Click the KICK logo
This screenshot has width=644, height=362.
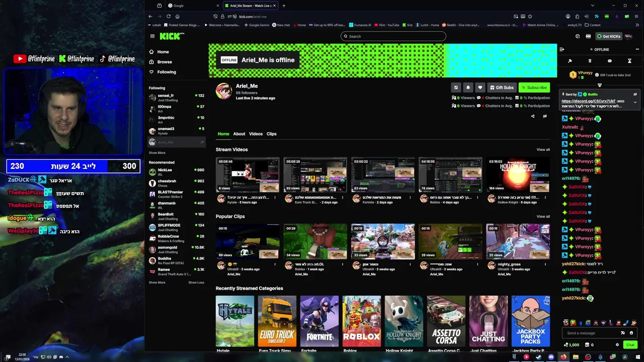(172, 36)
